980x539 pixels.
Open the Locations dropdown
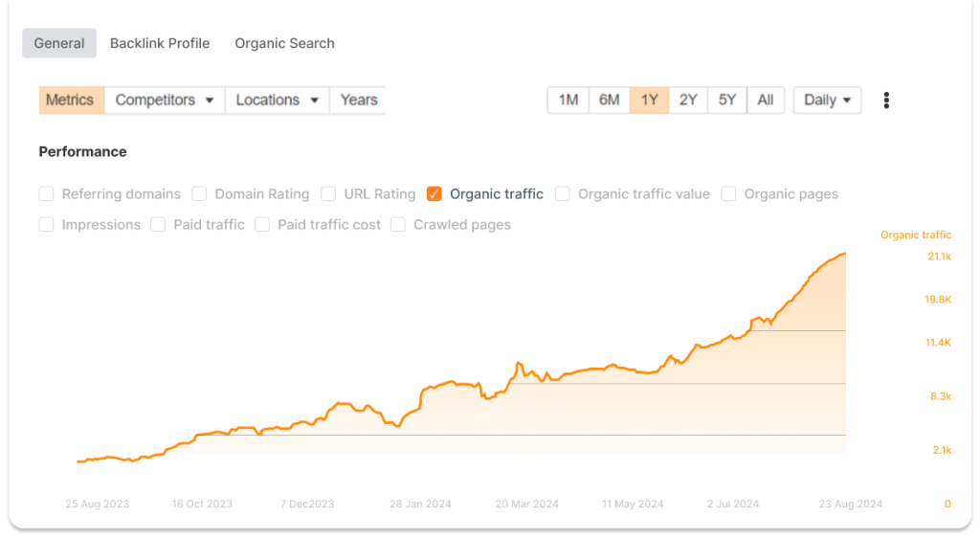click(278, 101)
